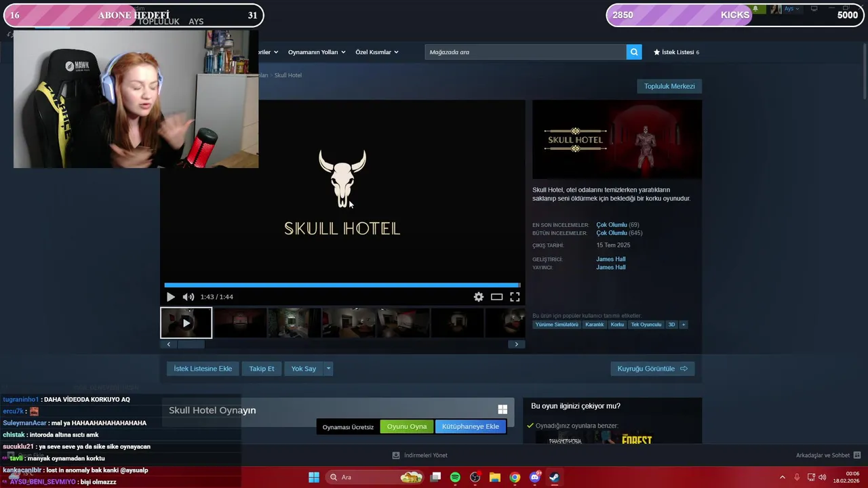This screenshot has width=868, height=488.
Task: Click Arkadaşlar ve Sohbet text
Action: 823,455
